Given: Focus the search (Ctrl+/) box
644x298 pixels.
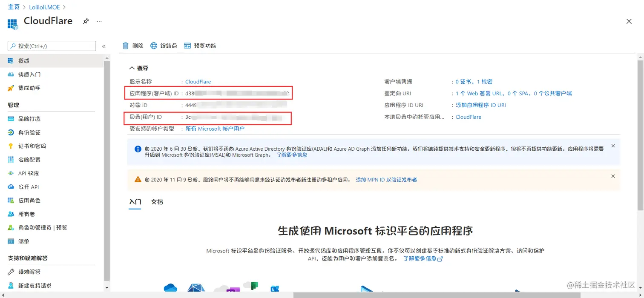Looking at the screenshot, I should [x=52, y=46].
